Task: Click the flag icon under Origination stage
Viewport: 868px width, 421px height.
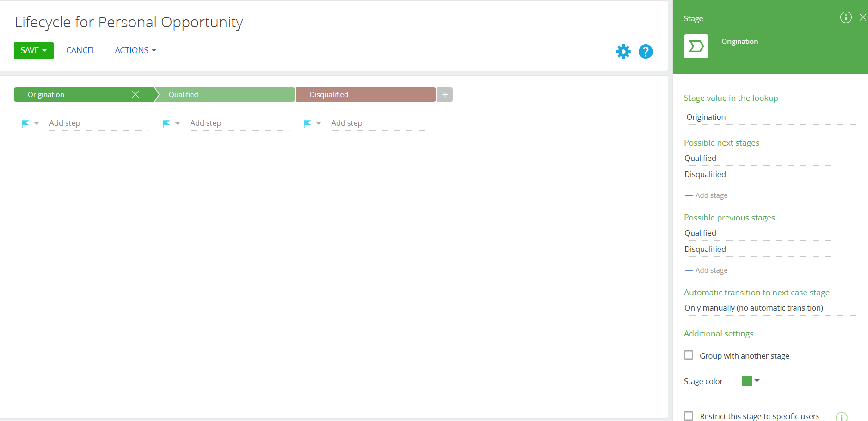Action: tap(25, 123)
